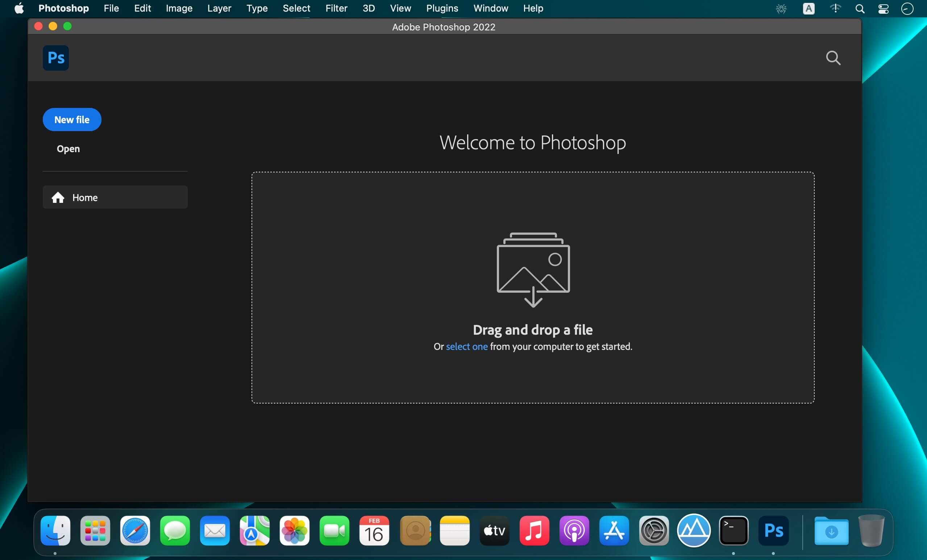
Task: Toggle the Window menu panel
Action: pyautogui.click(x=491, y=8)
